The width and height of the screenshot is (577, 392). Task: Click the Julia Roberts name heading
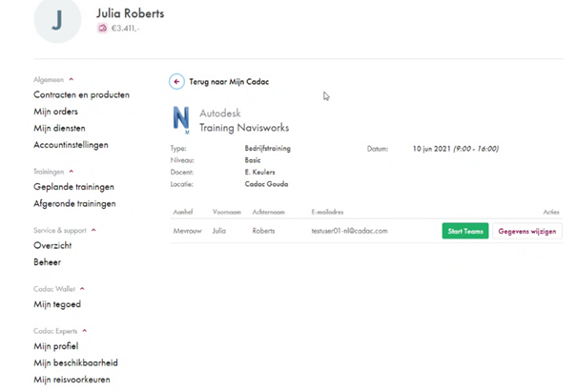[131, 13]
